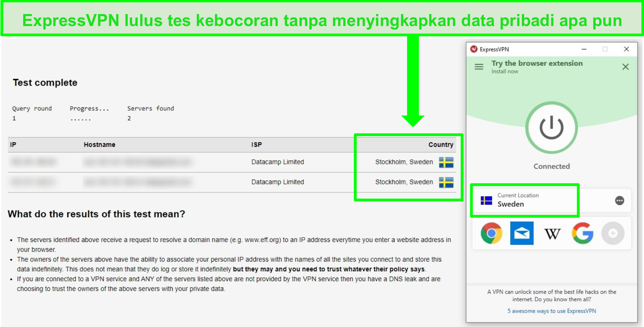Click the Install now link
The width and height of the screenshot is (644, 327).
click(x=505, y=71)
